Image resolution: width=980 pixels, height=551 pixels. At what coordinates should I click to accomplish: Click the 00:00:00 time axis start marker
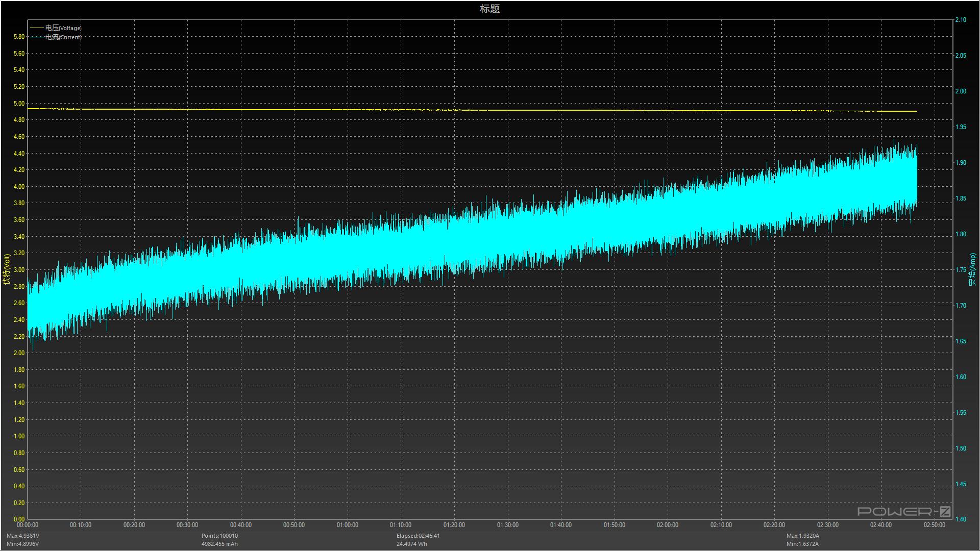(x=28, y=525)
